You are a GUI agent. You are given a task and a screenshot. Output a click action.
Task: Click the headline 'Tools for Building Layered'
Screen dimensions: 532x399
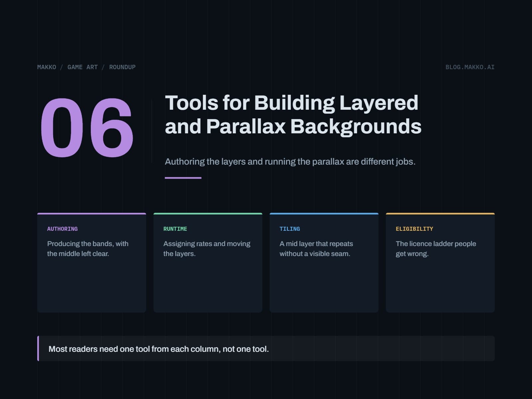coord(292,102)
